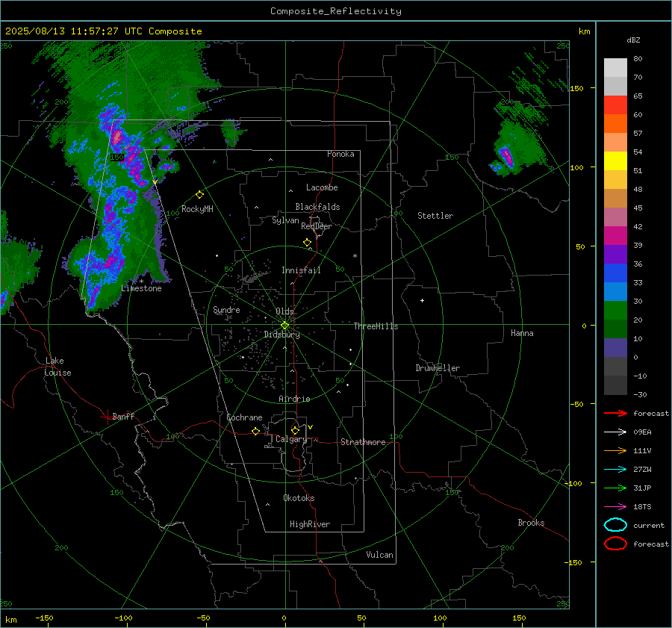Click the yellow diamond marker below Cochrane
The image size is (672, 628).
pyautogui.click(x=255, y=431)
